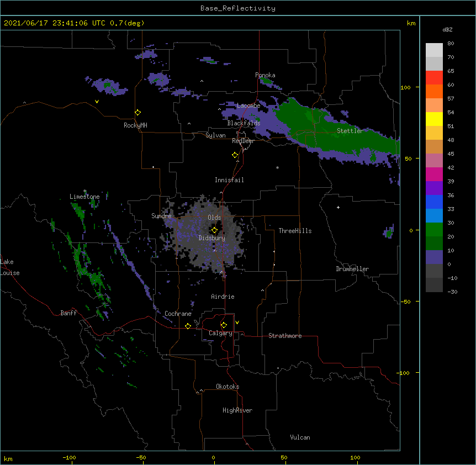
Task: Click the RedDeer city label
Action: pos(243,141)
